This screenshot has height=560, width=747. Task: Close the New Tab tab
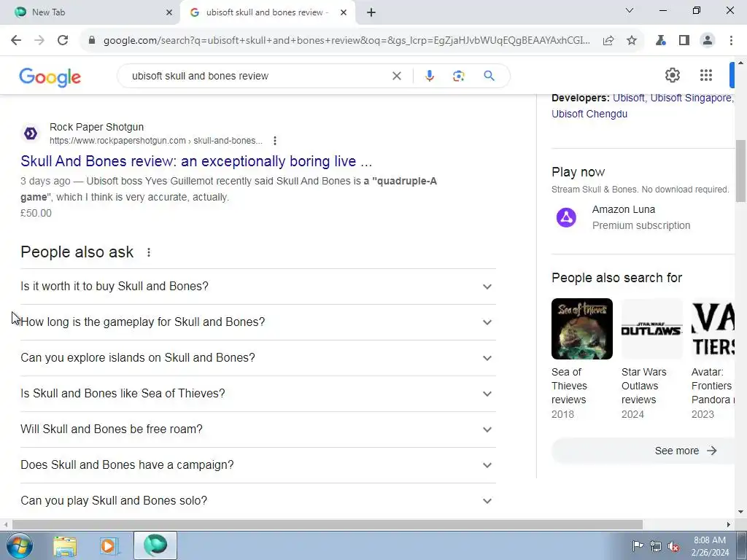169,12
